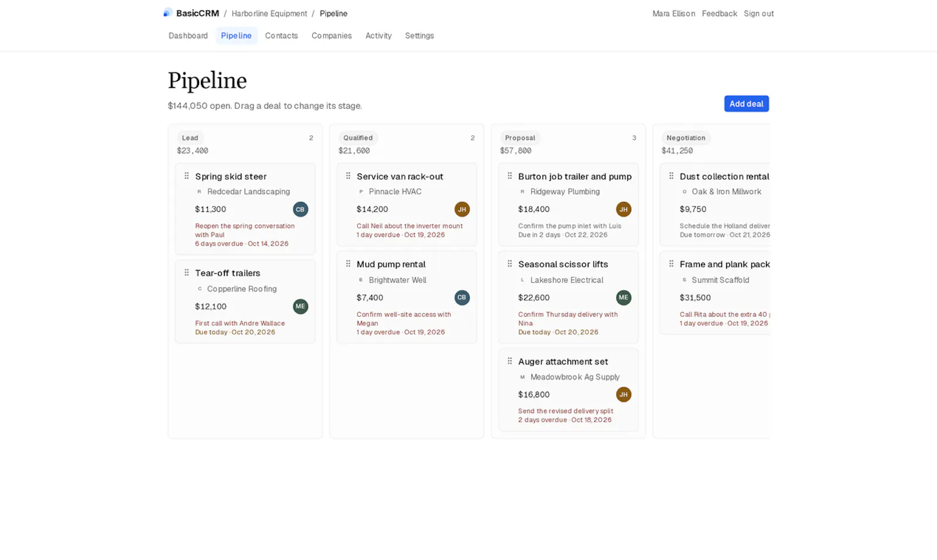Open the Mud pump rental deal title
Image resolution: width=937 pixels, height=560 pixels.
pyautogui.click(x=391, y=264)
